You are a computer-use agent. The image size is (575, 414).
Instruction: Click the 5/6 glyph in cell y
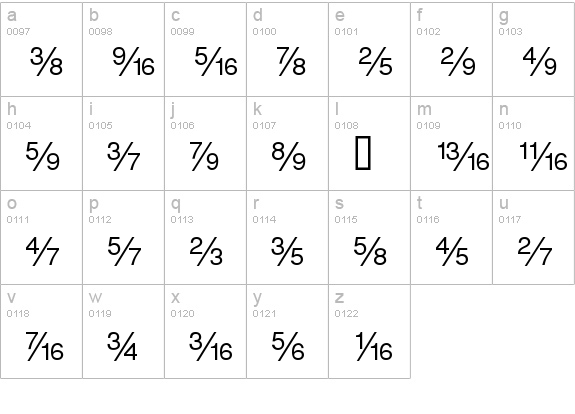(x=288, y=345)
